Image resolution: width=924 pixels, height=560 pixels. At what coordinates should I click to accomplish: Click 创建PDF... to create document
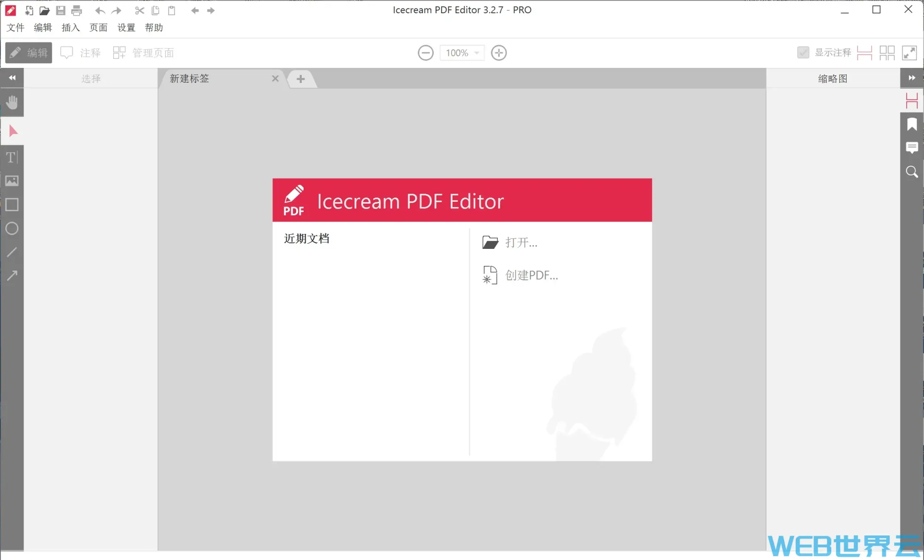click(x=520, y=275)
